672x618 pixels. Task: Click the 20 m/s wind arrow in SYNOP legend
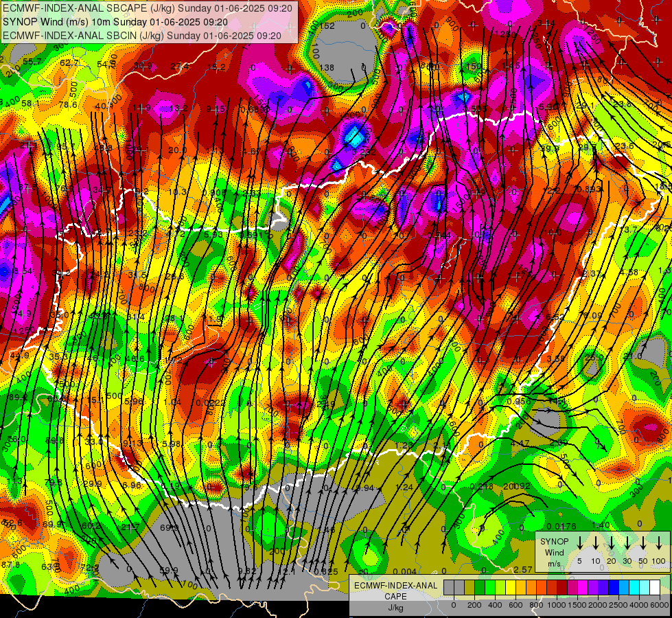611,542
